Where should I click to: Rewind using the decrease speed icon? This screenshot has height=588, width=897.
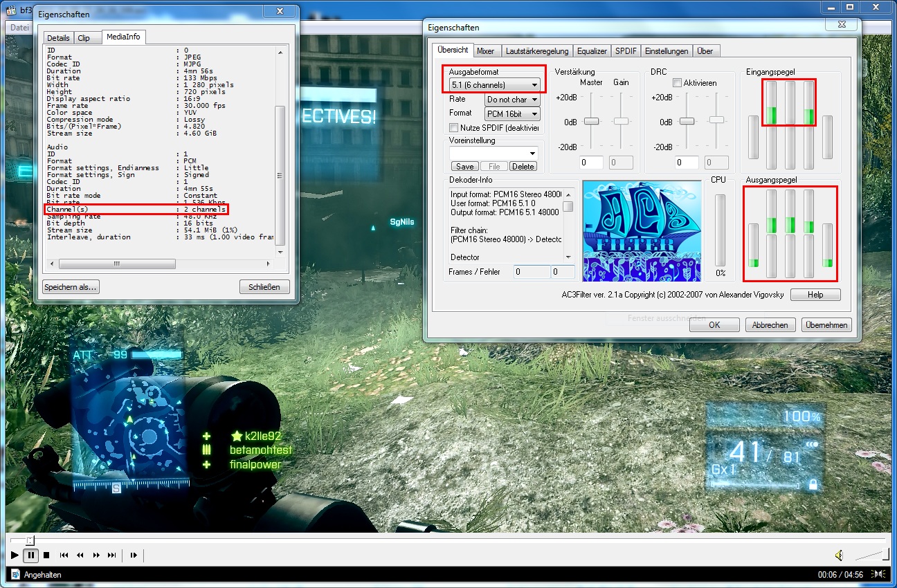click(x=80, y=555)
